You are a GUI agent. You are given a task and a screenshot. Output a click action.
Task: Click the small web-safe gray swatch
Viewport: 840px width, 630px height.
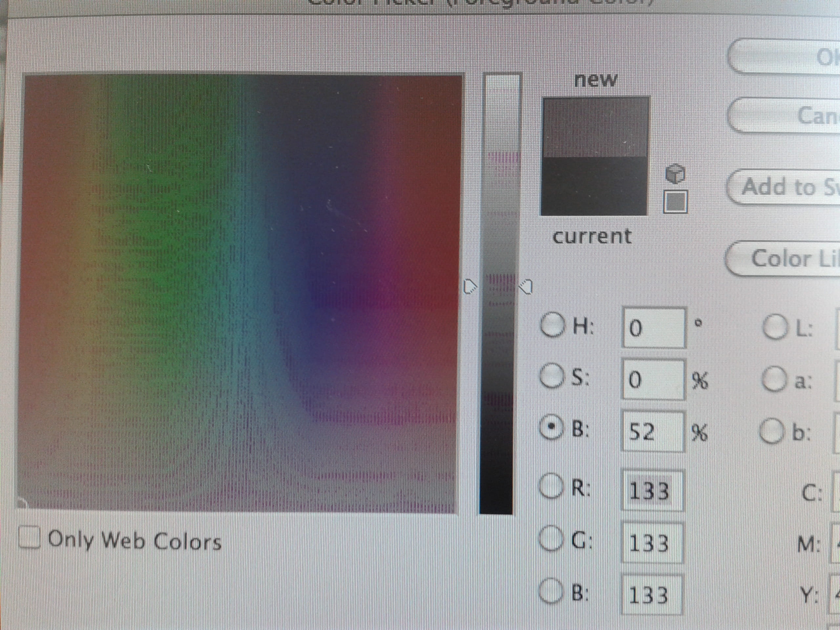[675, 201]
